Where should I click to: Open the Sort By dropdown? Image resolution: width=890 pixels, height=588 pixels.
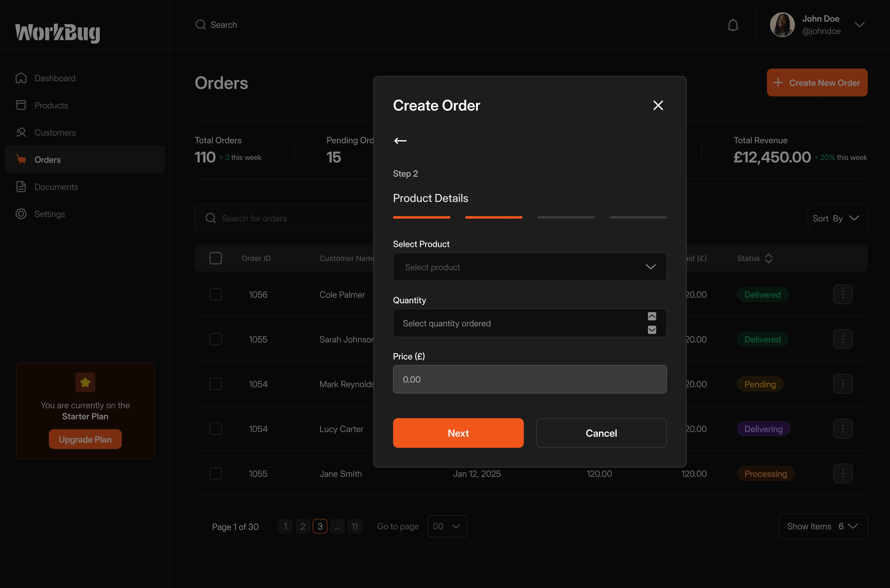click(837, 218)
